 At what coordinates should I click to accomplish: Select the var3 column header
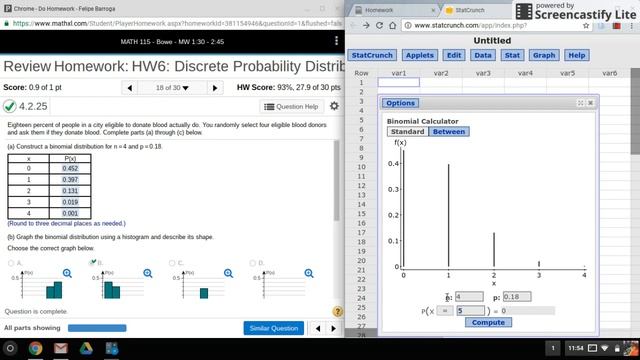[x=483, y=73]
